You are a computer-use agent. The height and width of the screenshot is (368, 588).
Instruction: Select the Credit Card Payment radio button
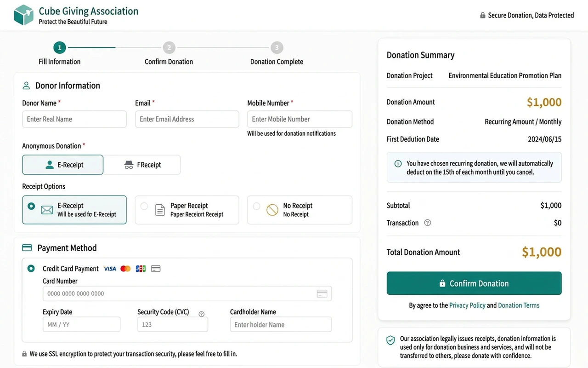click(31, 268)
